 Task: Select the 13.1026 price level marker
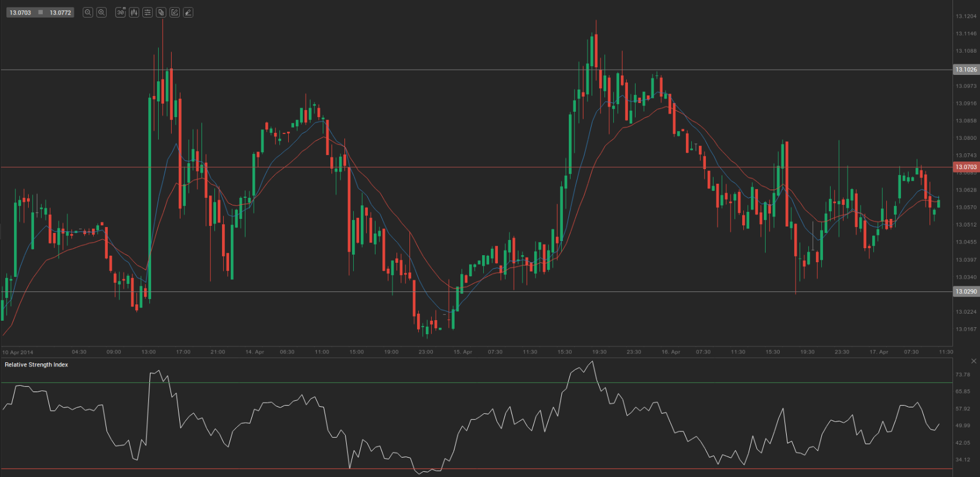coord(966,70)
